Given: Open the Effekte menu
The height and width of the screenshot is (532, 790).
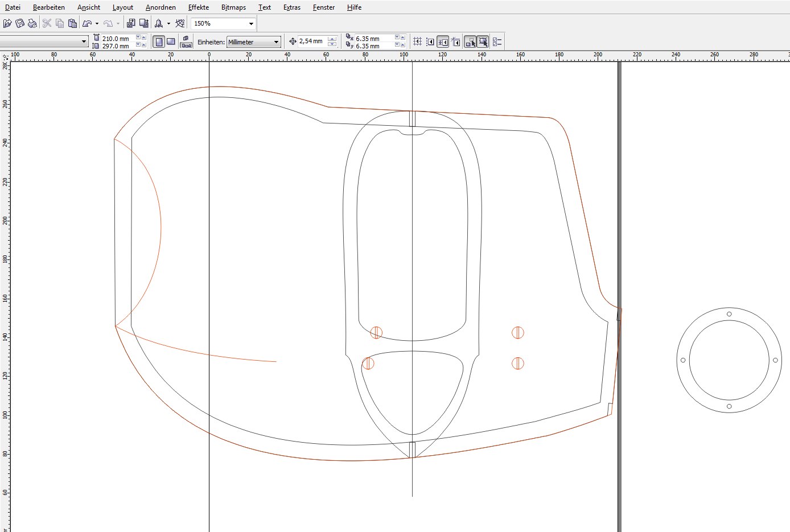Looking at the screenshot, I should tap(199, 7).
